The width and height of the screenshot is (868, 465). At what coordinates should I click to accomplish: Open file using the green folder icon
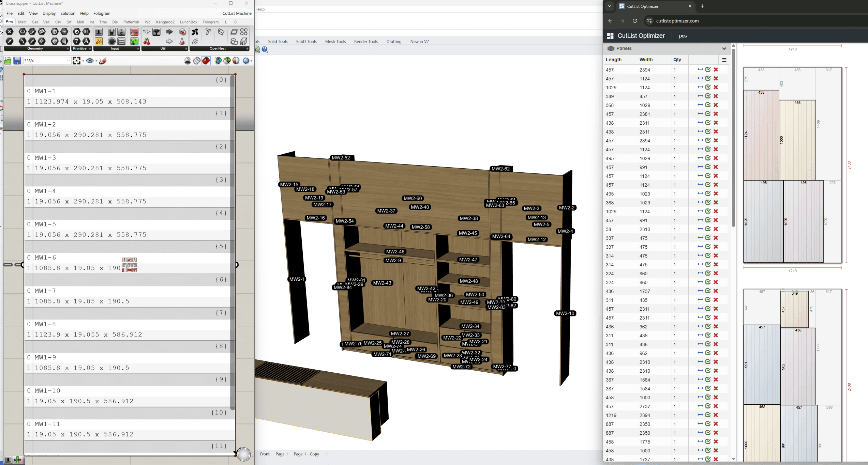8,61
